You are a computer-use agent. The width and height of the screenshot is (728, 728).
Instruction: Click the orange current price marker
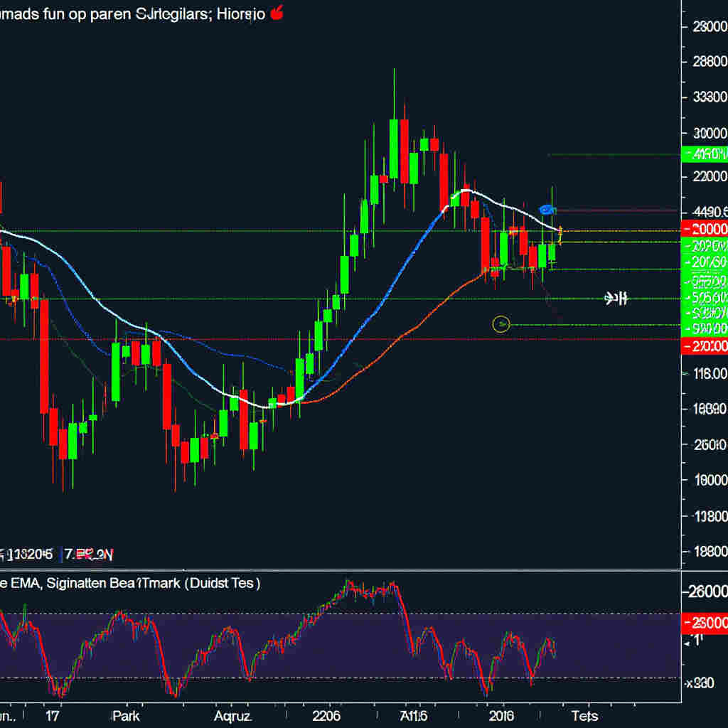pyautogui.click(x=560, y=231)
